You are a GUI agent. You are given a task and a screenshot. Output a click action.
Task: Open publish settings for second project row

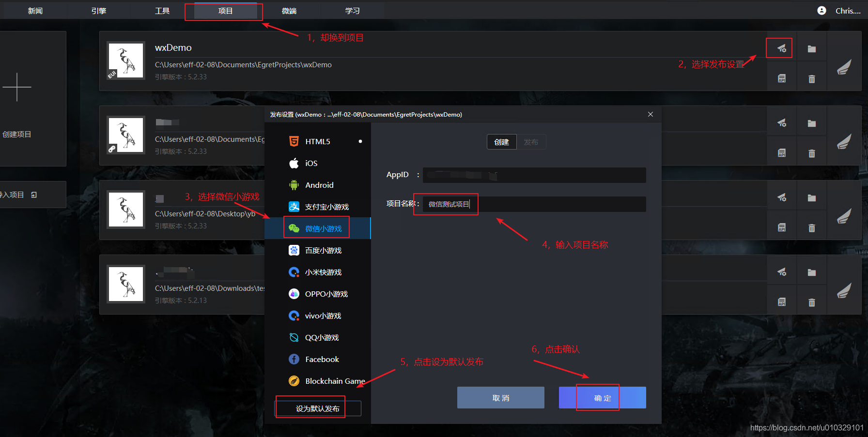[782, 123]
